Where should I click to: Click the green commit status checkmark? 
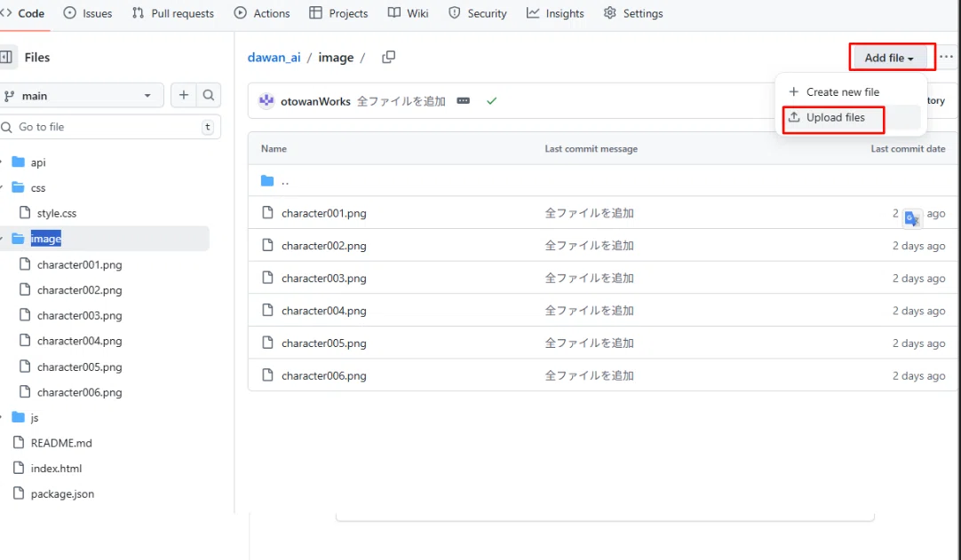[491, 101]
